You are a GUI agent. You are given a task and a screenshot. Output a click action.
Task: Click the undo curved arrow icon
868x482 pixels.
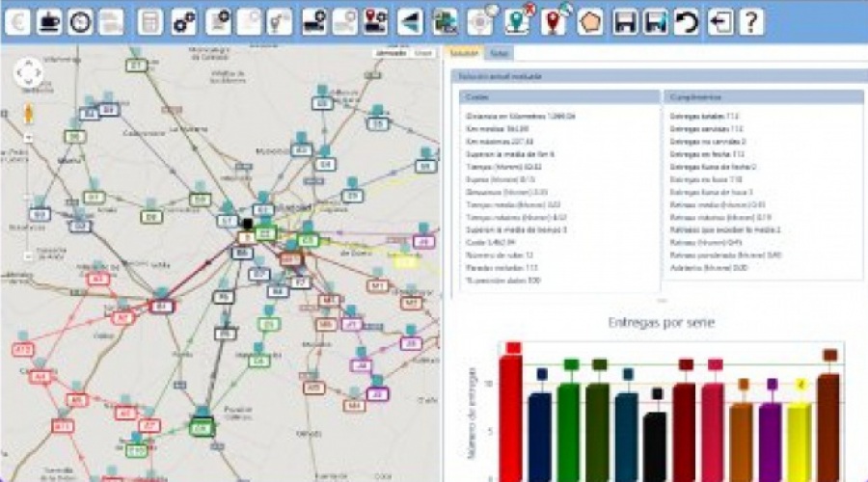pos(687,22)
